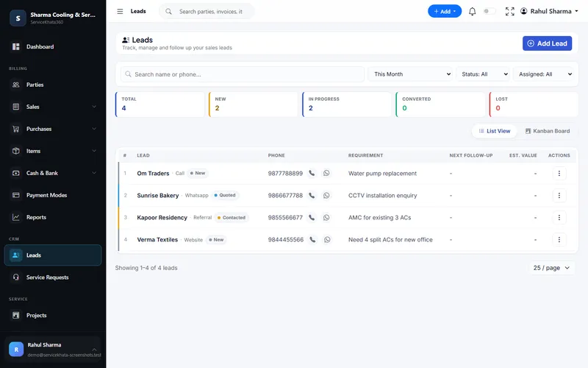
Task: Go to Leads in sidebar
Action: (52, 255)
